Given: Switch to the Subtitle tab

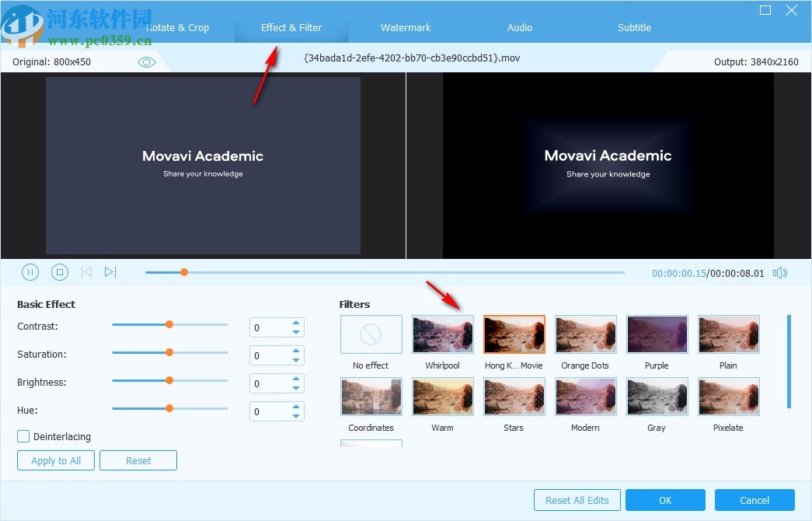Looking at the screenshot, I should tap(634, 27).
